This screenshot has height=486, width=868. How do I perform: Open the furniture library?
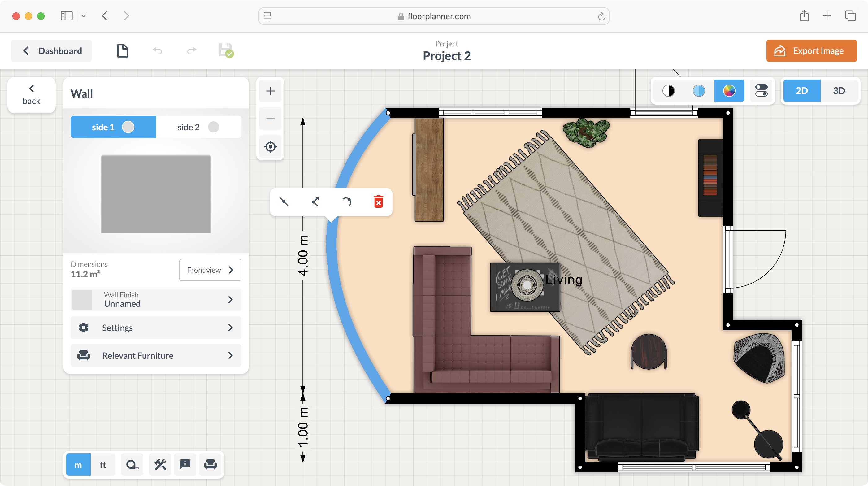(210, 464)
